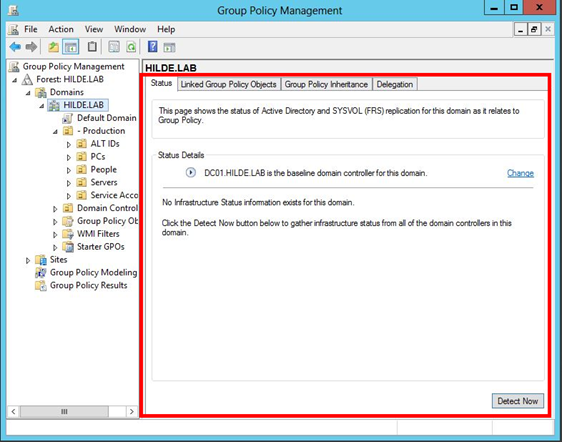Switch to the Delegation tab
This screenshot has height=442, width=562.
[x=395, y=84]
